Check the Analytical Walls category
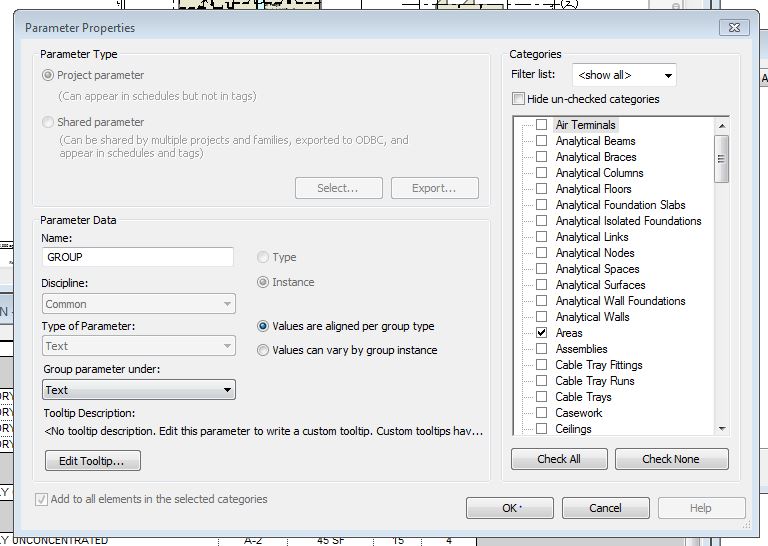This screenshot has width=768, height=546. coord(541,316)
